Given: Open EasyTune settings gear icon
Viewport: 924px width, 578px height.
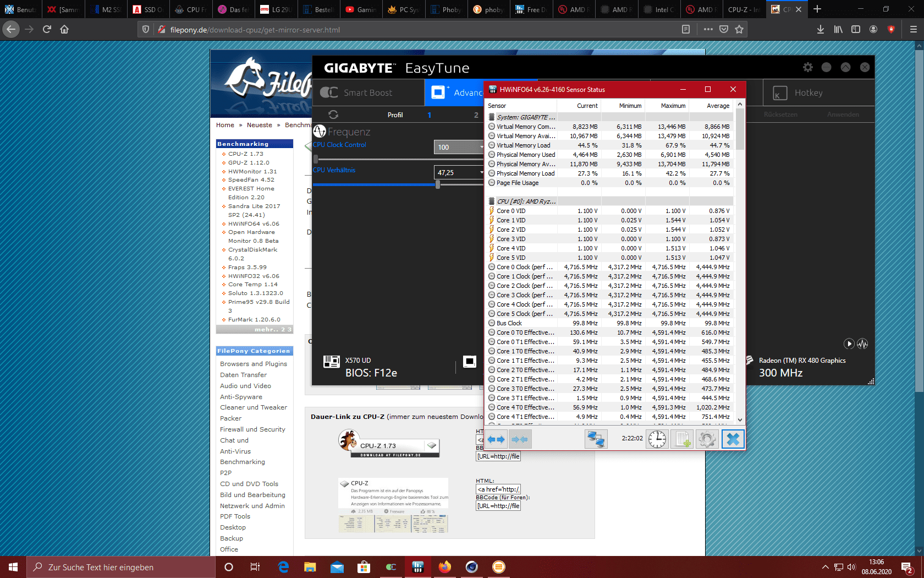Looking at the screenshot, I should click(807, 67).
